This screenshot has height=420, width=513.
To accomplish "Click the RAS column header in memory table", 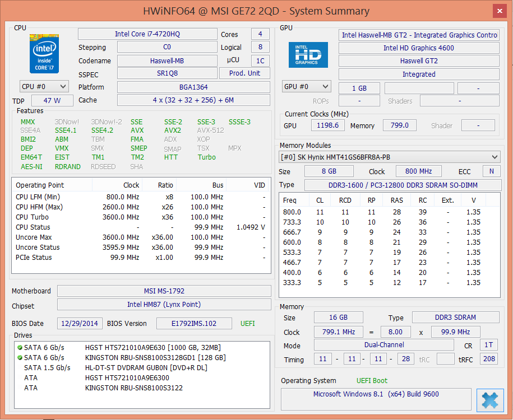I will point(396,200).
